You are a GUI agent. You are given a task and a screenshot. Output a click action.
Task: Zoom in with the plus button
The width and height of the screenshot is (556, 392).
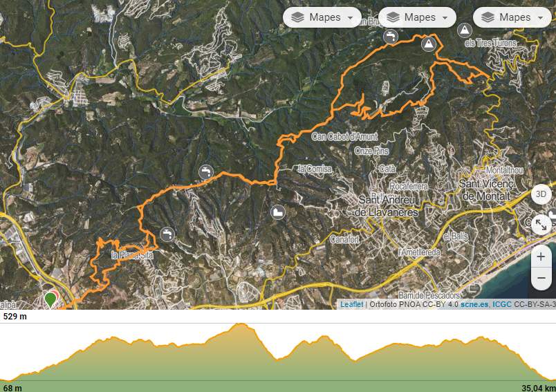coord(541,256)
